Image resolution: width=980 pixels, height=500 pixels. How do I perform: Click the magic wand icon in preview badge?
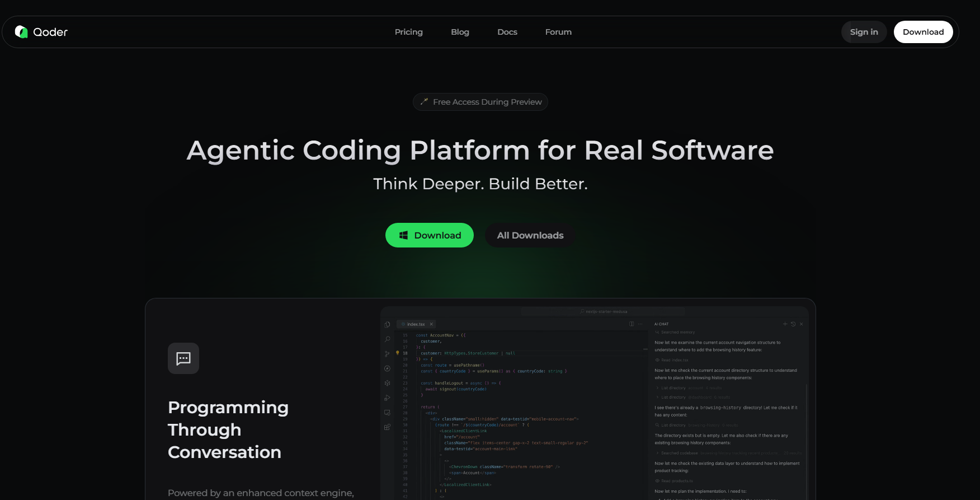click(x=424, y=102)
